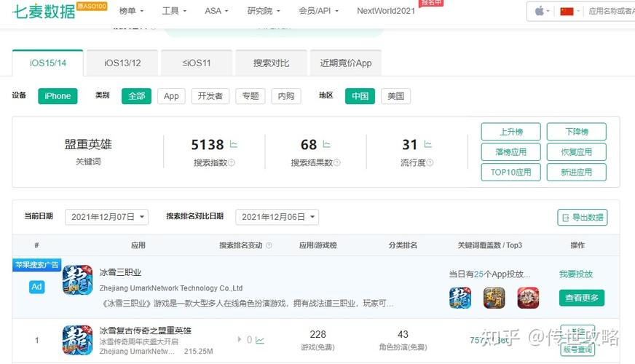The width and height of the screenshot is (635, 364).
Task: Open the China flag region selector
Action: click(x=567, y=12)
